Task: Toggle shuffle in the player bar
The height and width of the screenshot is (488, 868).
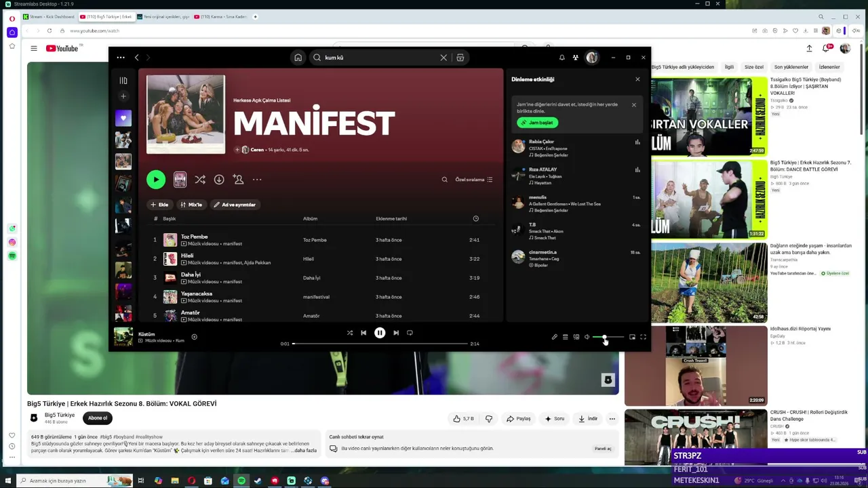Action: (350, 333)
